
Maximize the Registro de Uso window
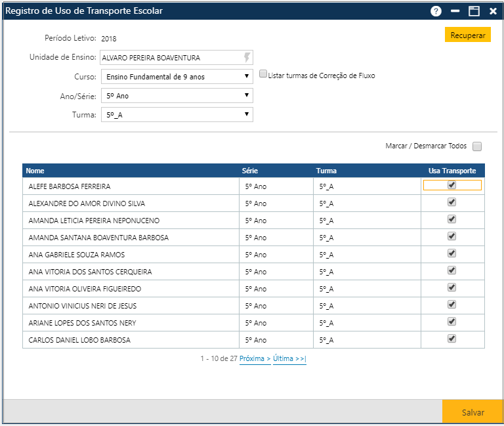pyautogui.click(x=474, y=11)
